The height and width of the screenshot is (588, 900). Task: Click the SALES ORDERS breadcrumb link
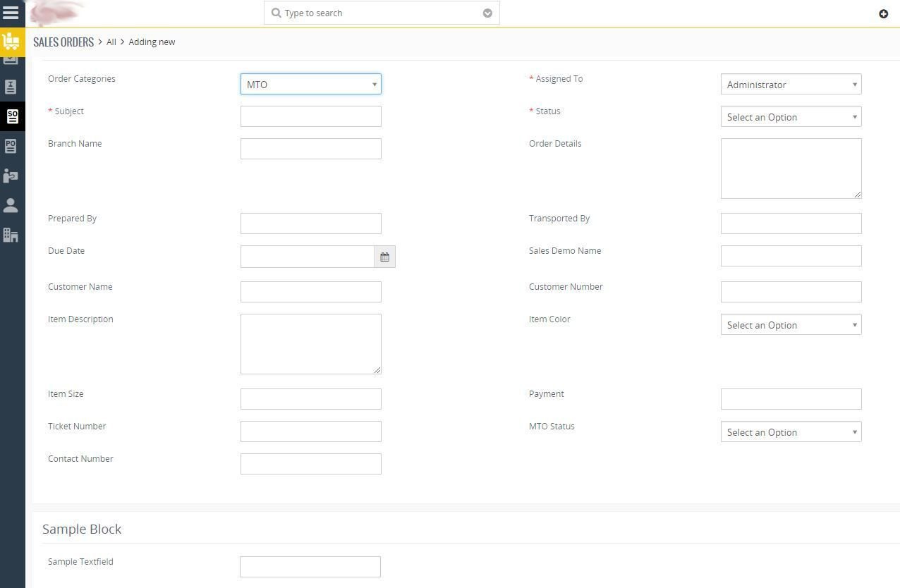(63, 42)
